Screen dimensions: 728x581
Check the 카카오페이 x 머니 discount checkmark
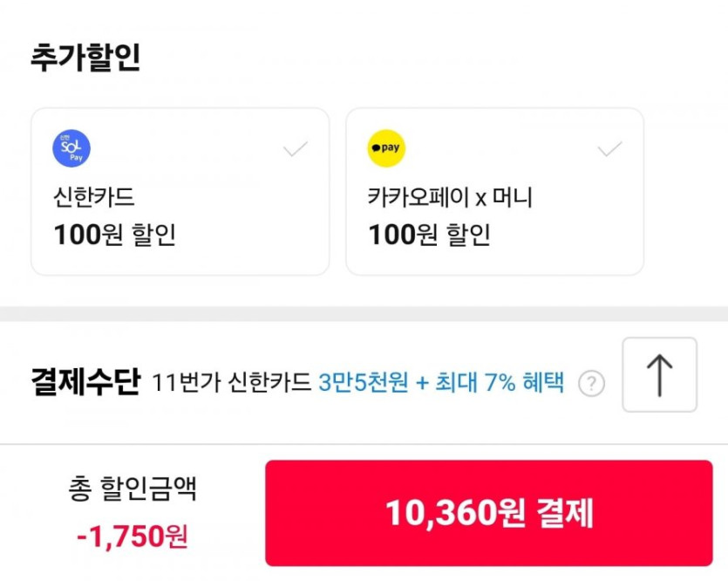pos(609,149)
